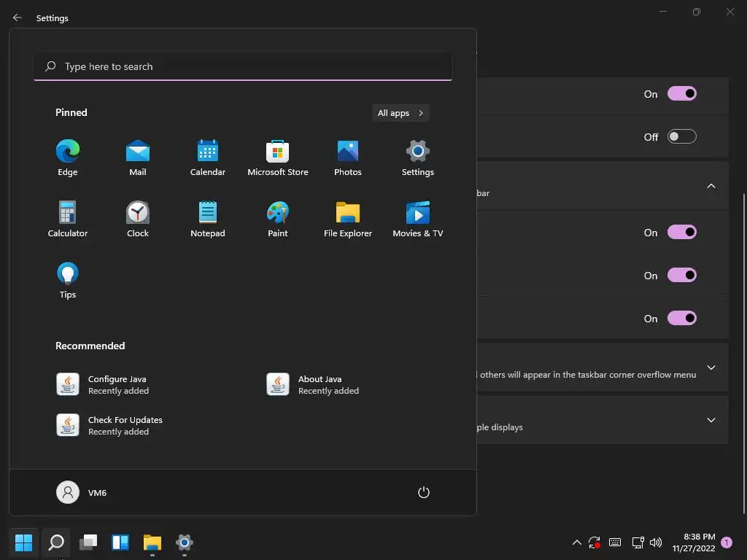747x560 pixels.
Task: Toggle the lowest On switch in Settings
Action: 682,318
